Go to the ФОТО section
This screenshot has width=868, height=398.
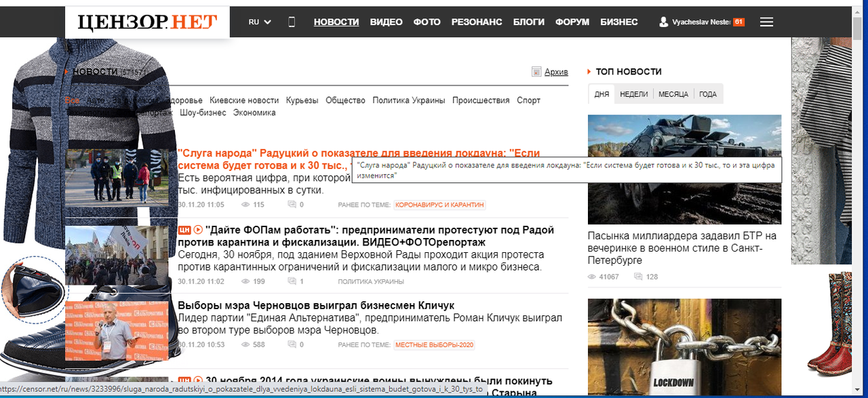[x=427, y=22]
